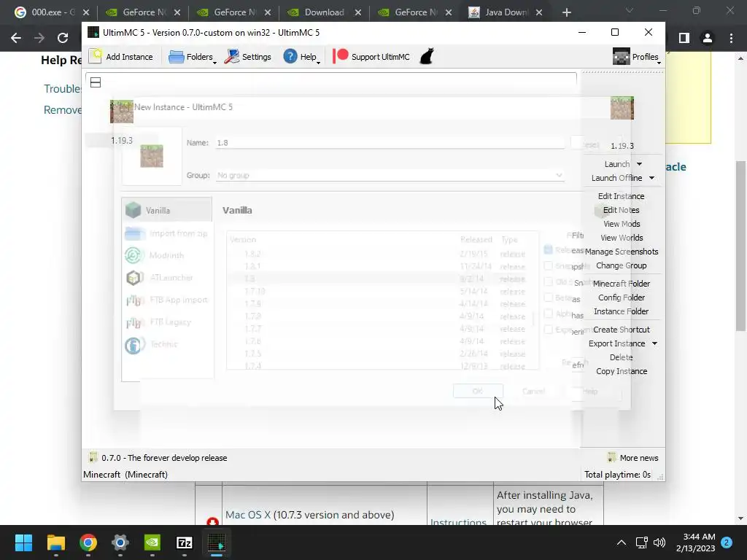Select FTB Legacy source

(x=167, y=322)
